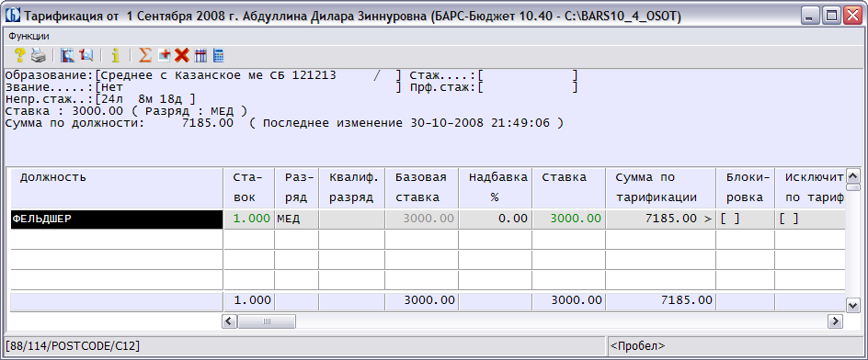Calculate totals with the Sigma icon

(145, 55)
